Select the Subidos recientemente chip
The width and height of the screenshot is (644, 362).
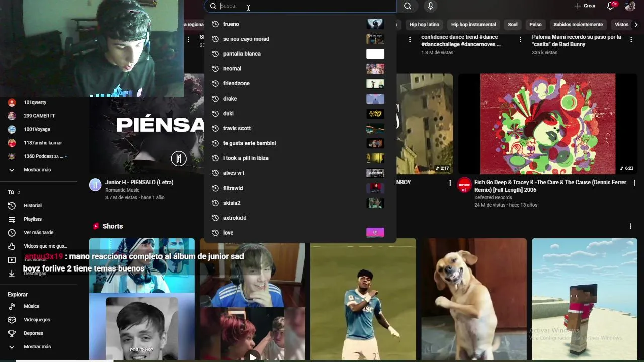[x=578, y=24]
